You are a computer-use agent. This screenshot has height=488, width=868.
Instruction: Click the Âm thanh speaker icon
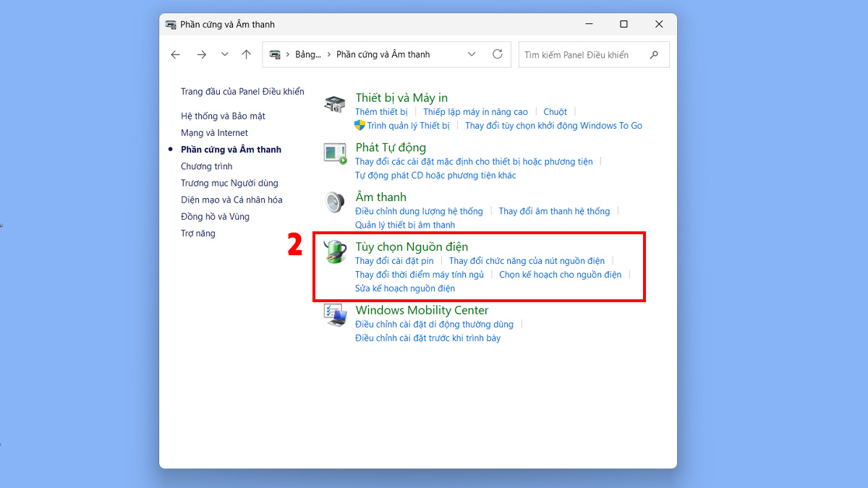point(334,203)
